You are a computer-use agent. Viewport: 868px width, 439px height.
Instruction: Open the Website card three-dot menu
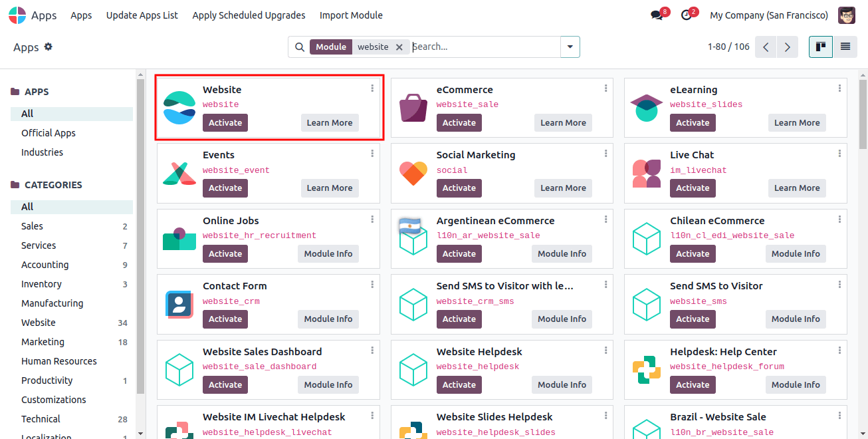pyautogui.click(x=372, y=88)
